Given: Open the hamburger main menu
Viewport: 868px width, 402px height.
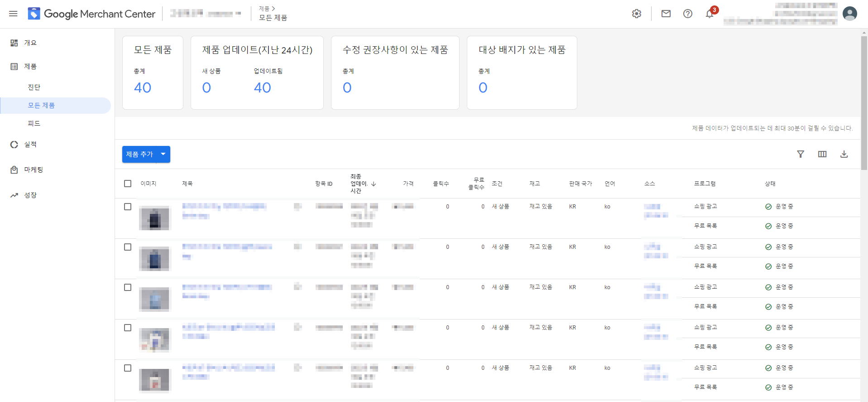Looking at the screenshot, I should click(13, 14).
